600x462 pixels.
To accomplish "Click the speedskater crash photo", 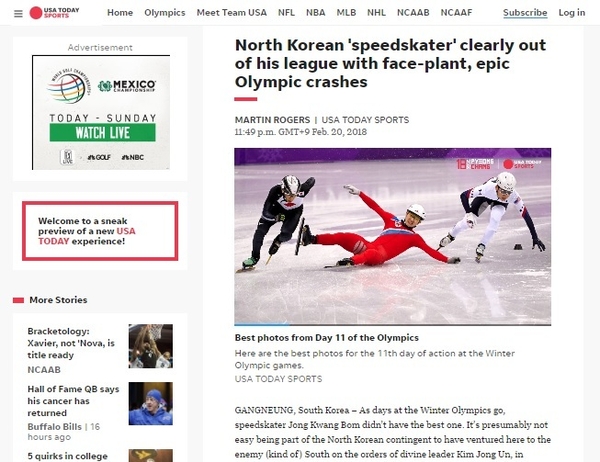I will [393, 237].
